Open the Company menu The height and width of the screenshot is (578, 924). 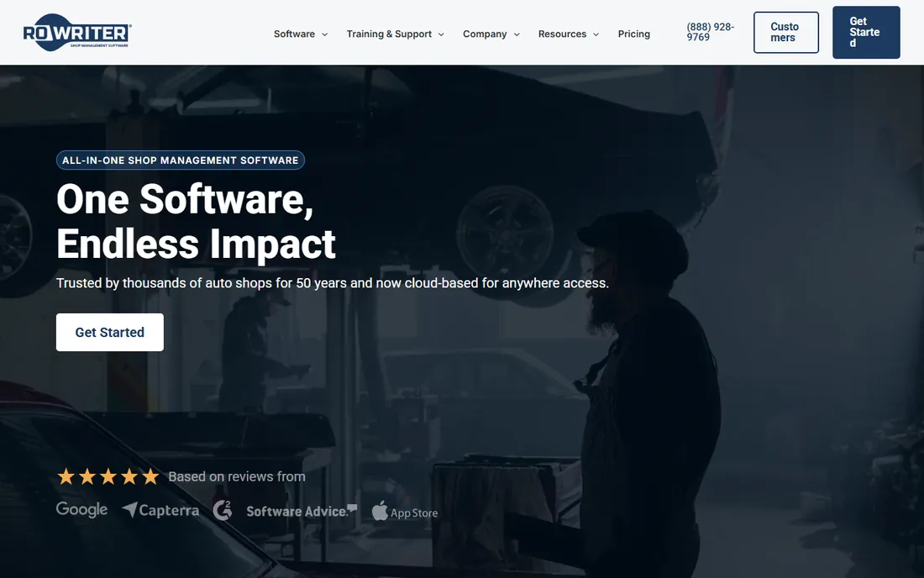[485, 34]
